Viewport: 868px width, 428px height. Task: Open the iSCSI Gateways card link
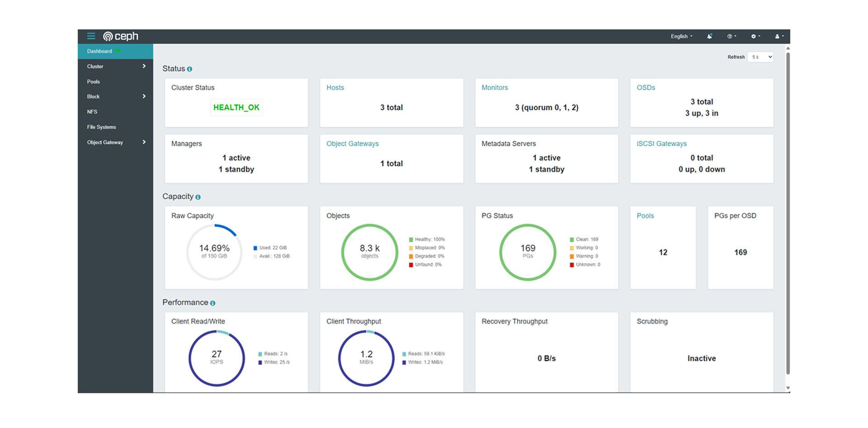coord(661,144)
